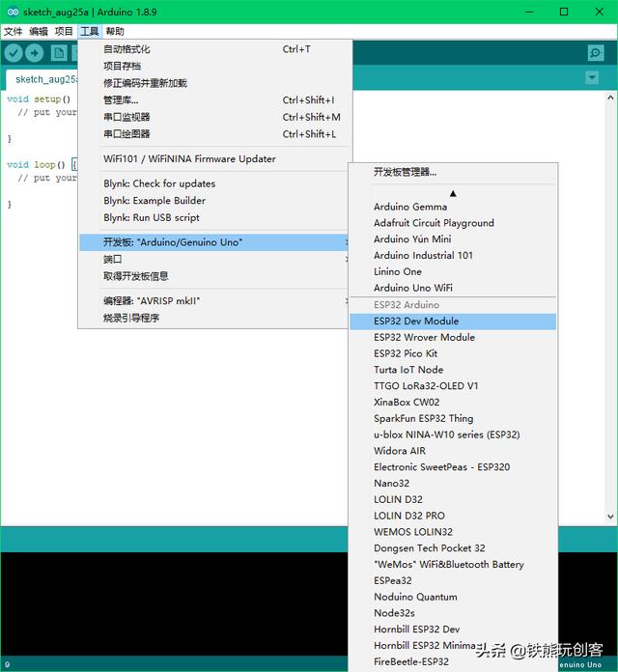
Task: Expand the 开发板: Arduino/Genuino Uno submenu
Action: tap(215, 242)
